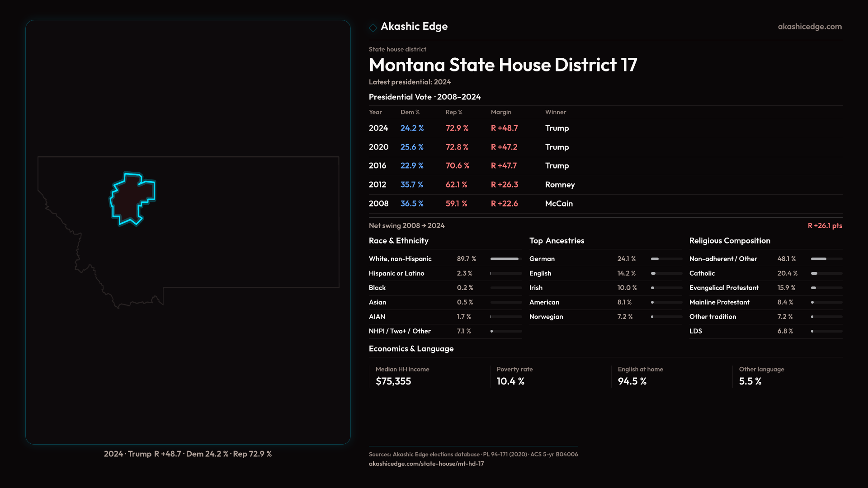Select the 2008 McCain result row
This screenshot has width=868, height=488.
coord(470,204)
